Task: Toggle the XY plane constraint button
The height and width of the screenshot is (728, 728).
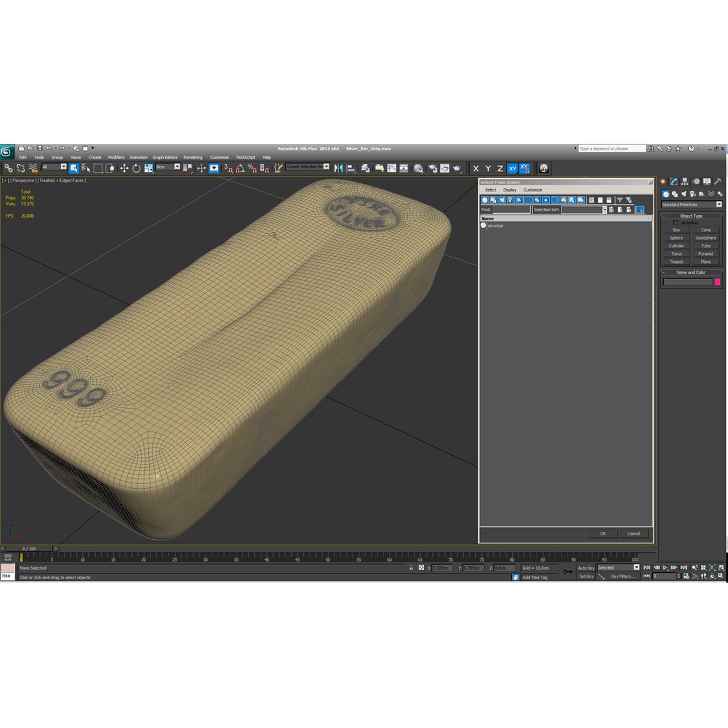Action: coord(512,169)
